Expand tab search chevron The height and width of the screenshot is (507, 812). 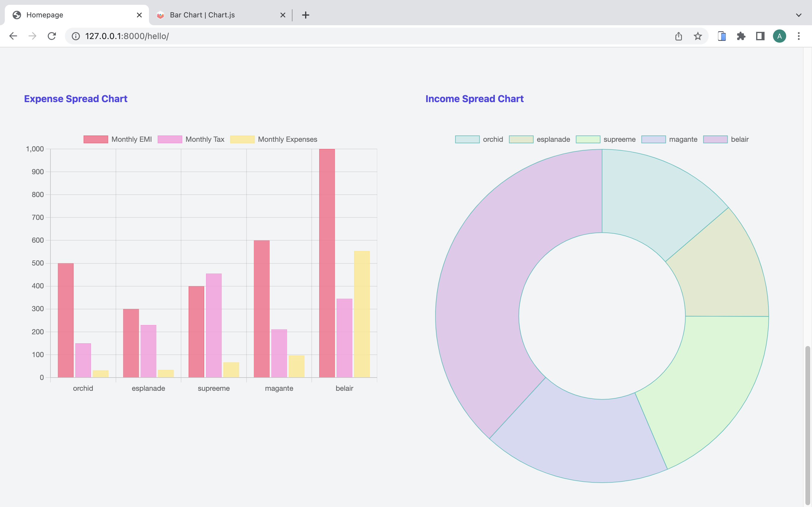(798, 15)
